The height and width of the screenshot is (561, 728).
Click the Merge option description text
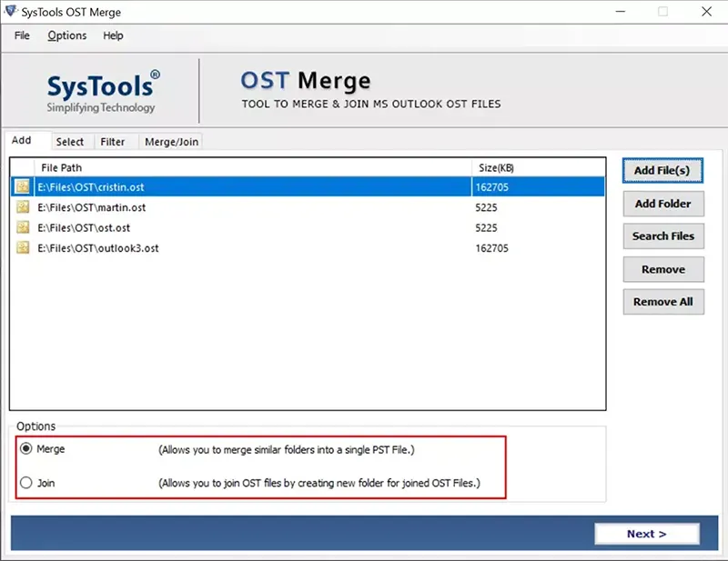point(287,450)
